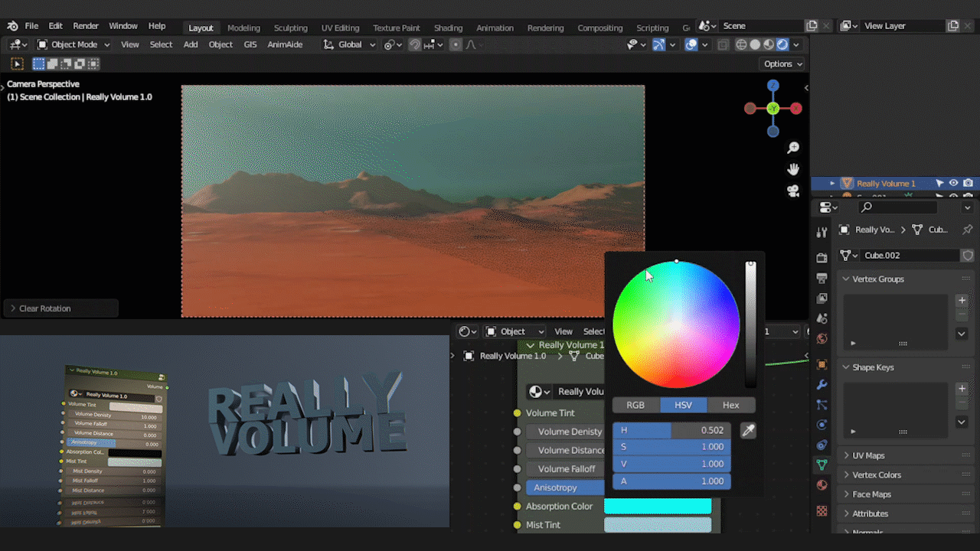Add a new vertex group with plus

962,300
